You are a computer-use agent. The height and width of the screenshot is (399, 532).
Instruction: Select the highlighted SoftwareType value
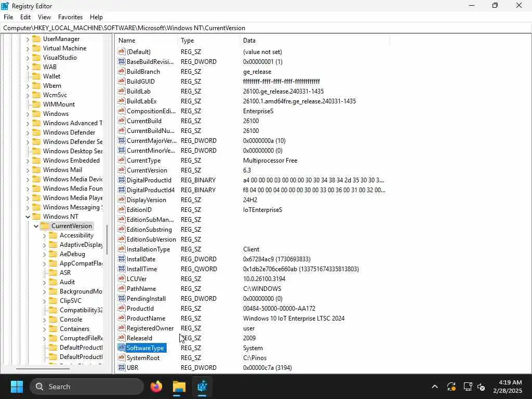pos(145,348)
